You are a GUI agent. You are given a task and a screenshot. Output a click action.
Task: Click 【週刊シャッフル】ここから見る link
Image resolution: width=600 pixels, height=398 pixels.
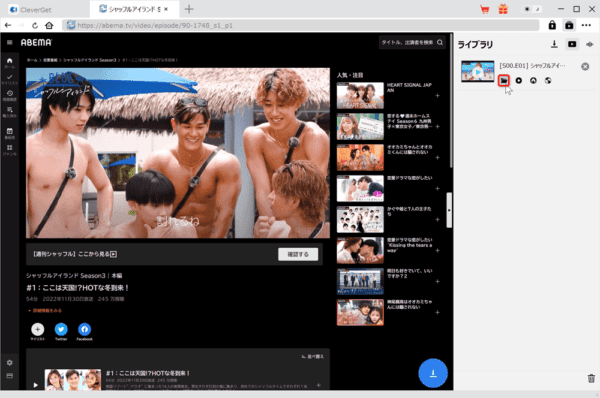75,254
